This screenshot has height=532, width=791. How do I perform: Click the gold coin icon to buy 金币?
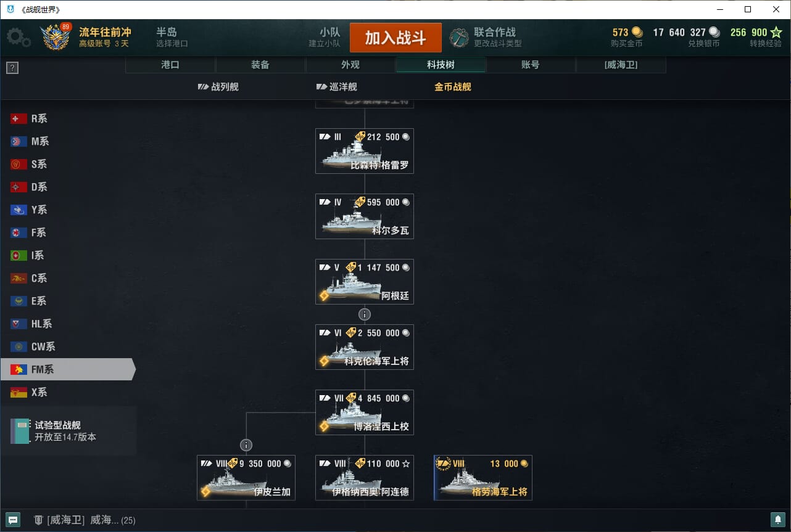coord(637,32)
